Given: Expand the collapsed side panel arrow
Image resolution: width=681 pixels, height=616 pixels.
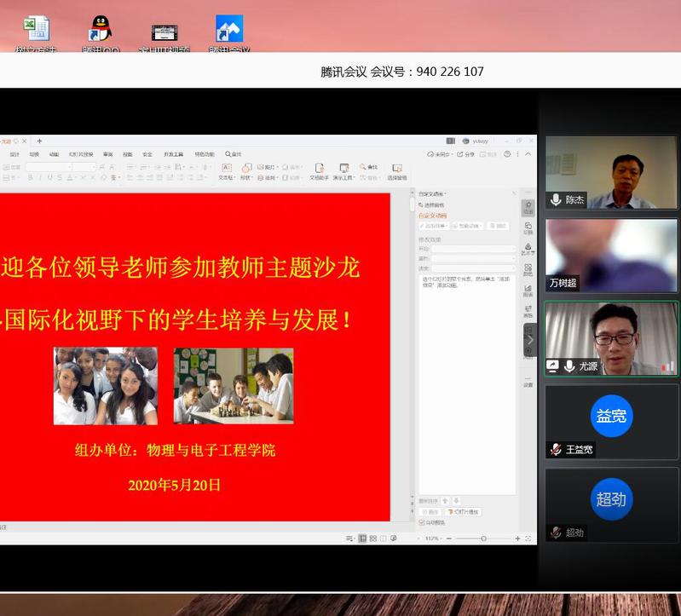Looking at the screenshot, I should pos(529,340).
